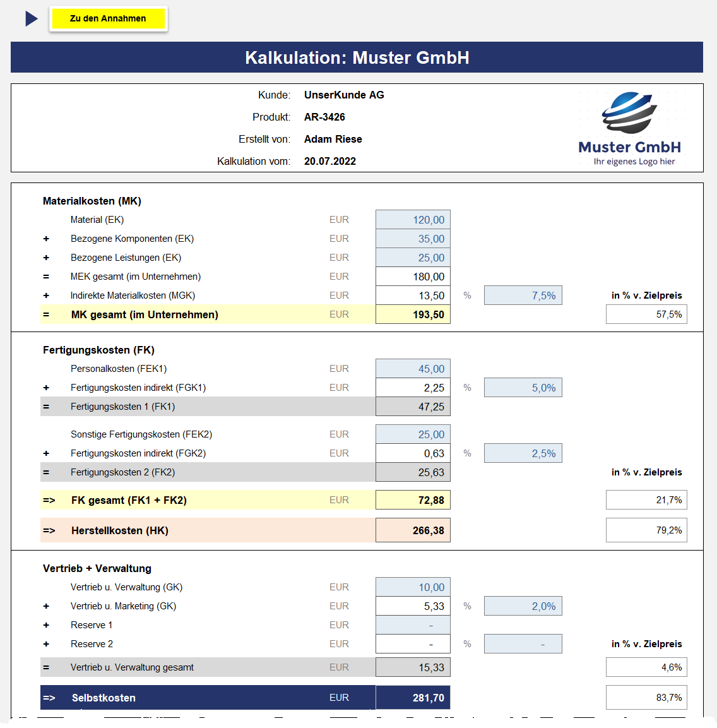Image resolution: width=717 pixels, height=728 pixels.
Task: Select Bezogene Leistungen value 25,00
Action: coord(413,258)
